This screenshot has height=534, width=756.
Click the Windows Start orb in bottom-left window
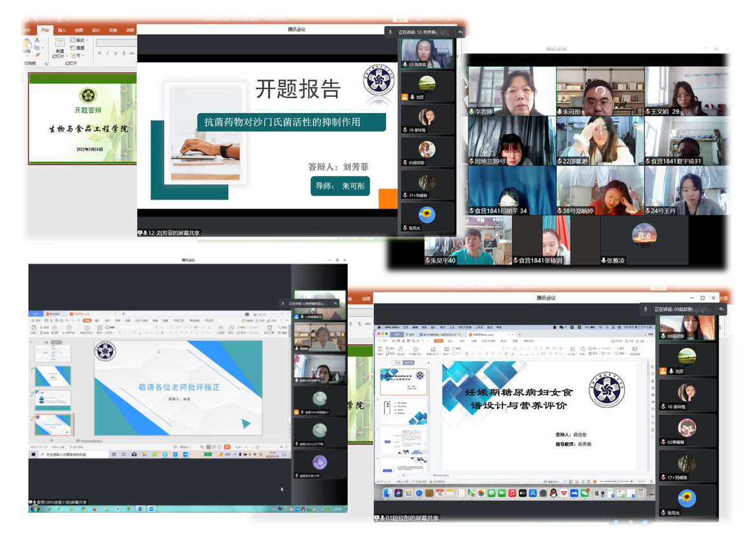[34, 509]
